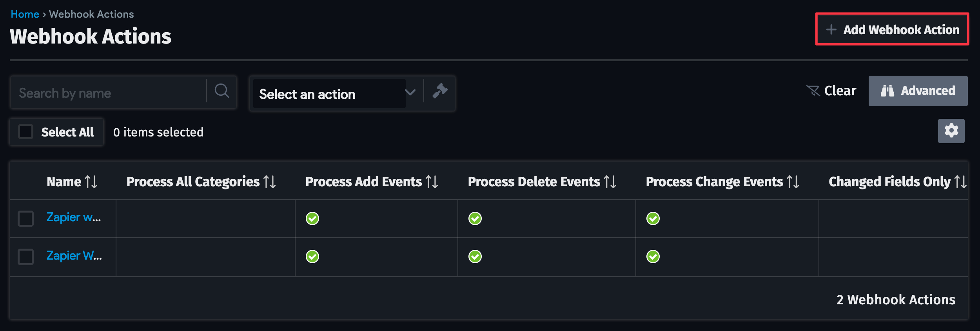This screenshot has height=331, width=980.
Task: Click the Add Webhook Action button
Action: coord(892,29)
